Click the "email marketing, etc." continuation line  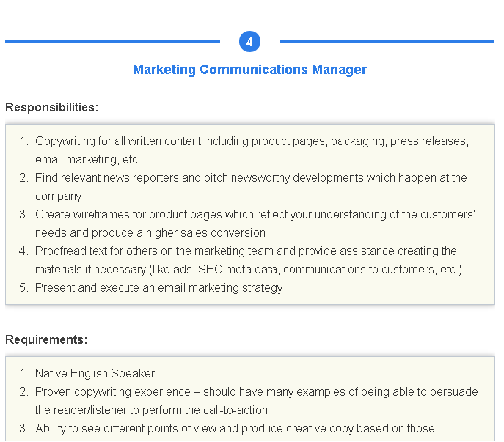[88, 159]
